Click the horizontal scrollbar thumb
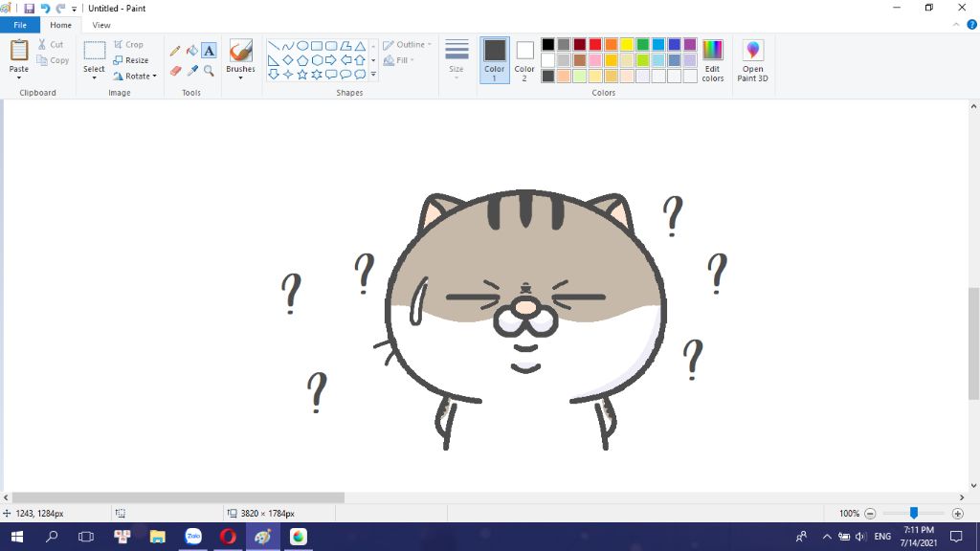 pos(177,497)
